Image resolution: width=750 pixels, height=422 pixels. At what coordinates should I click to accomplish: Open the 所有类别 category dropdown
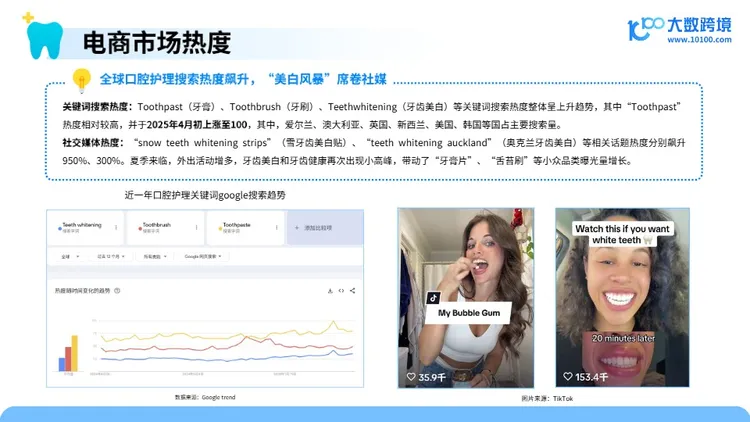point(155,256)
